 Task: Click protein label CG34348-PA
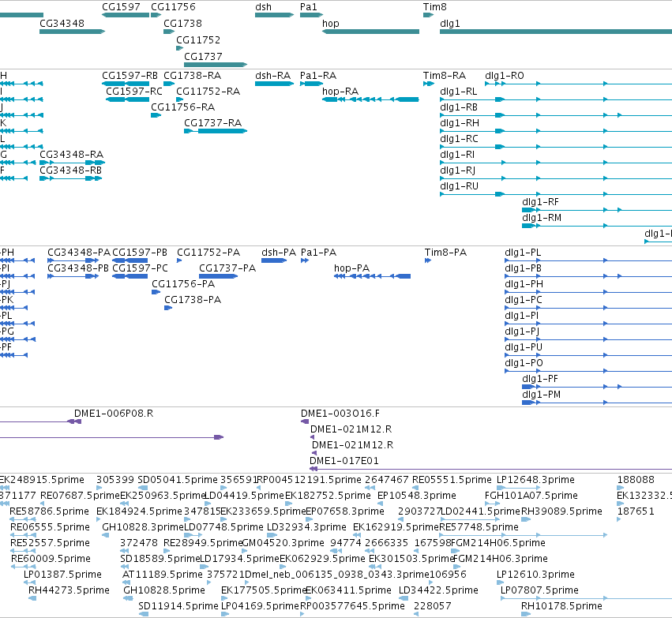[x=79, y=253]
